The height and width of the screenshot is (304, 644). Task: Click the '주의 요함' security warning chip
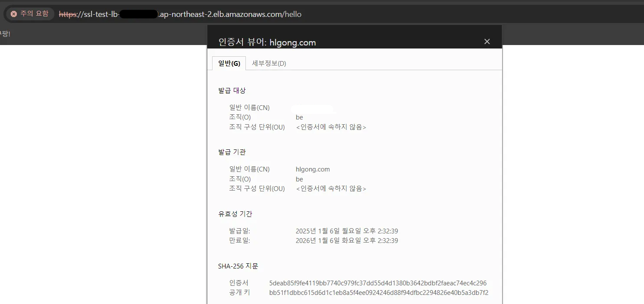pyautogui.click(x=29, y=14)
